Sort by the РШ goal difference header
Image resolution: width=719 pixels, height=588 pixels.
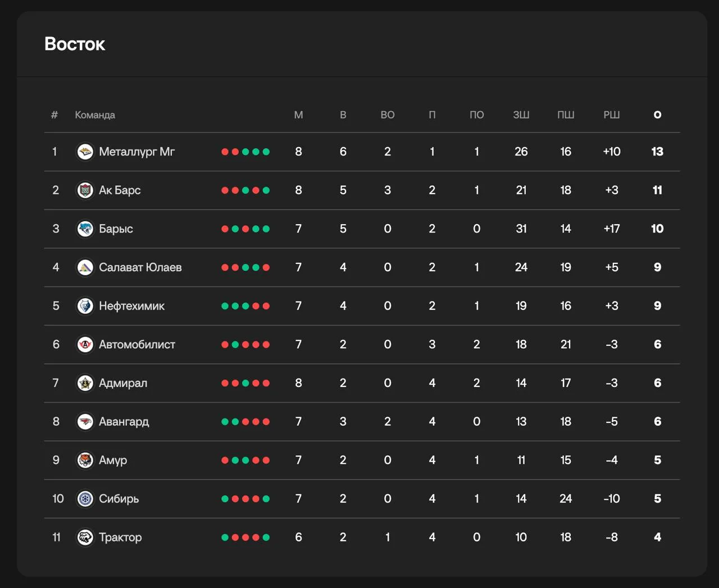pos(611,115)
